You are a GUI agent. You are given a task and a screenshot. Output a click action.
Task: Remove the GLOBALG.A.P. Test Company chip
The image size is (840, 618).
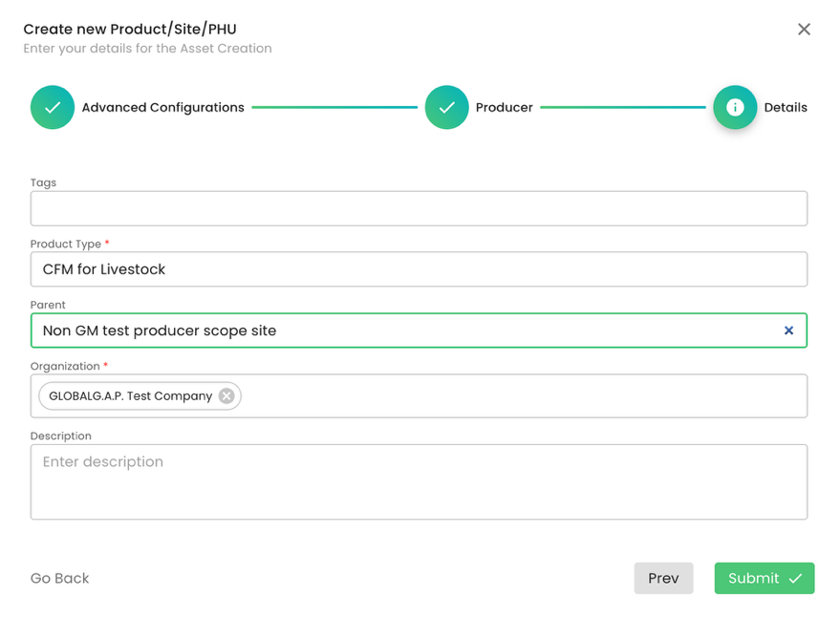[x=226, y=396]
